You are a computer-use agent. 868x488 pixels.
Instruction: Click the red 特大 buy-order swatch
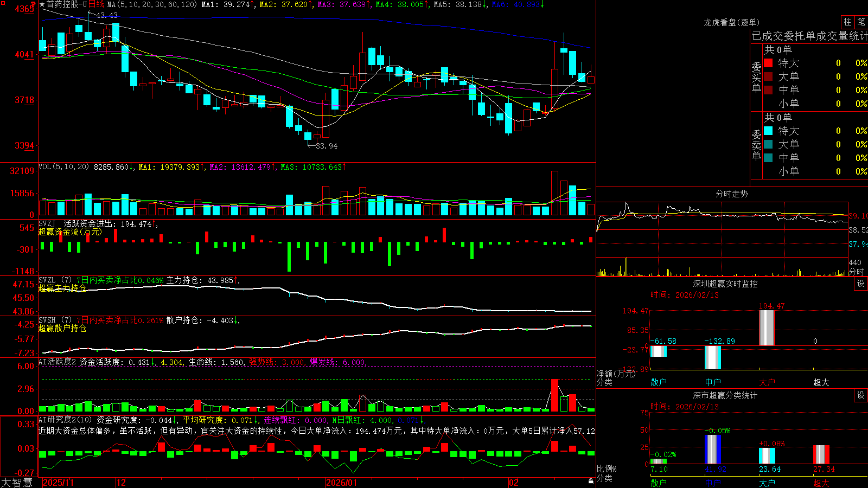768,63
